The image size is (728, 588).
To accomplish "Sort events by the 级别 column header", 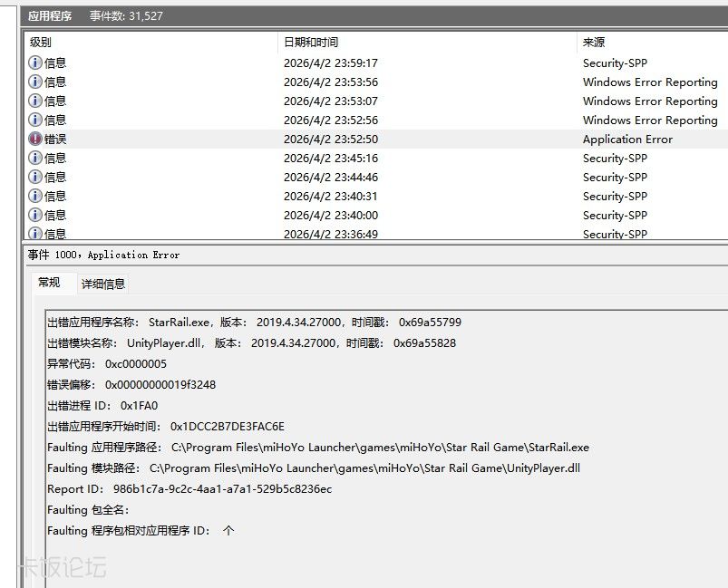I will 41,43.
